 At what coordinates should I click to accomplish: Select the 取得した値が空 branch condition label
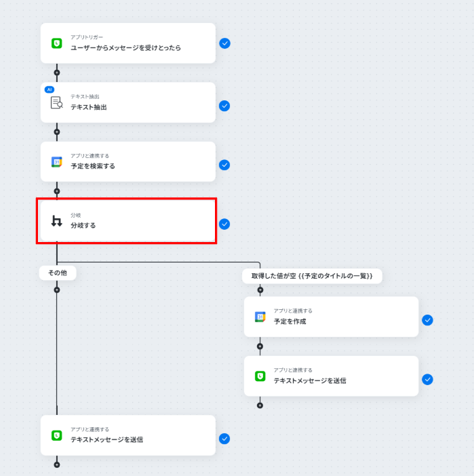pyautogui.click(x=312, y=275)
